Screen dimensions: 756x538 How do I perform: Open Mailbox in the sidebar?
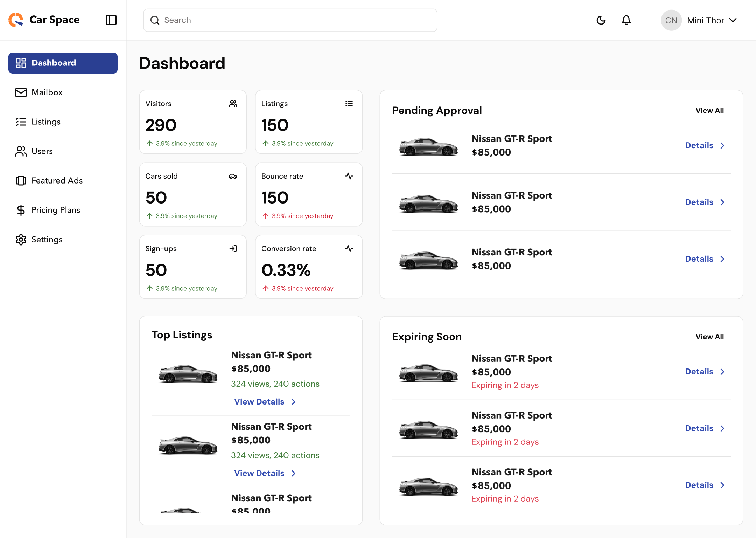63,92
